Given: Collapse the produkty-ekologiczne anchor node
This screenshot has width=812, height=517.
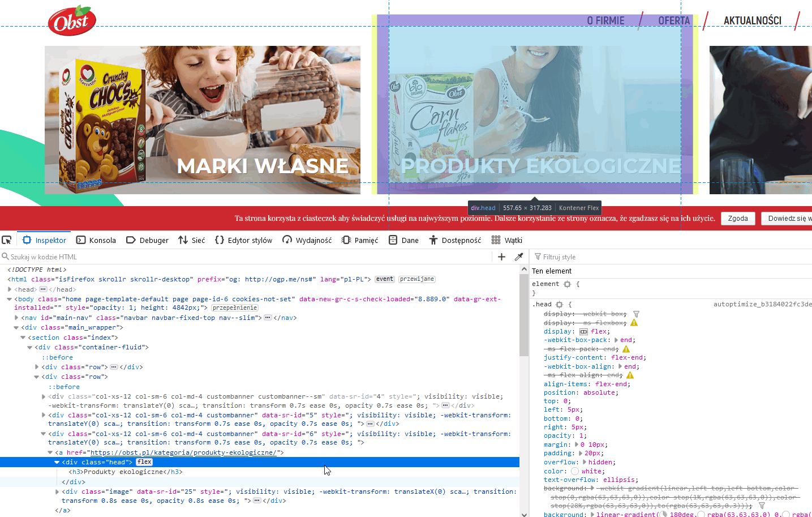Looking at the screenshot, I should tap(50, 452).
